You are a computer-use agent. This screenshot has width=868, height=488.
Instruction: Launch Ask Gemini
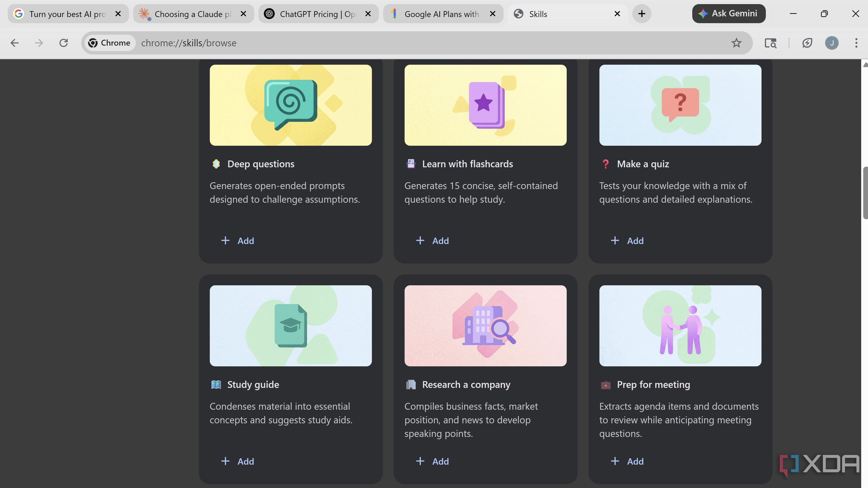point(729,14)
